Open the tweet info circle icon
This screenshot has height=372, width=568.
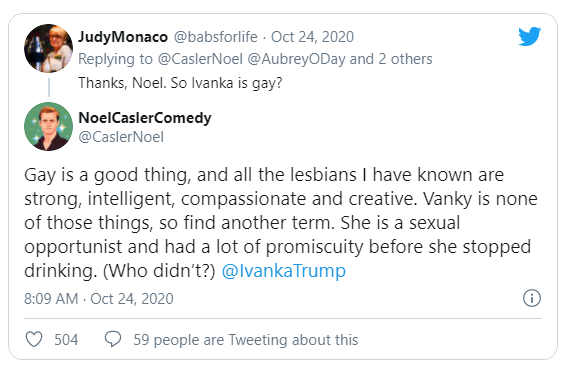(532, 298)
